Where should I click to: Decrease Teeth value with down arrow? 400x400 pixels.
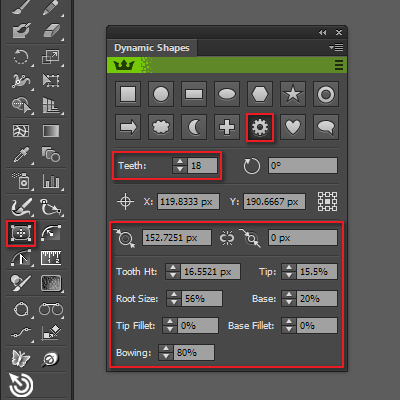click(x=180, y=169)
